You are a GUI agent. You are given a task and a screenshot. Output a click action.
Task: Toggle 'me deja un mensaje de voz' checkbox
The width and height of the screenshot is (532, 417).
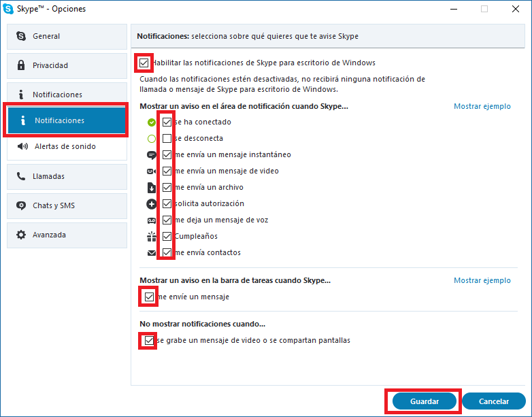tap(167, 220)
